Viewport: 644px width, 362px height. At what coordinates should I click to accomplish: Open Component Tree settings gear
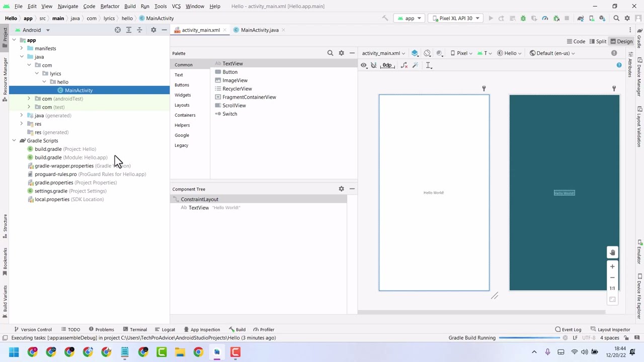(341, 189)
